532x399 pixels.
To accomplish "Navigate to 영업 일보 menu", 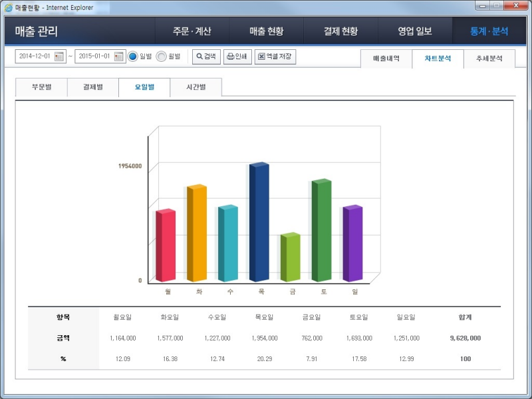I will pos(415,31).
